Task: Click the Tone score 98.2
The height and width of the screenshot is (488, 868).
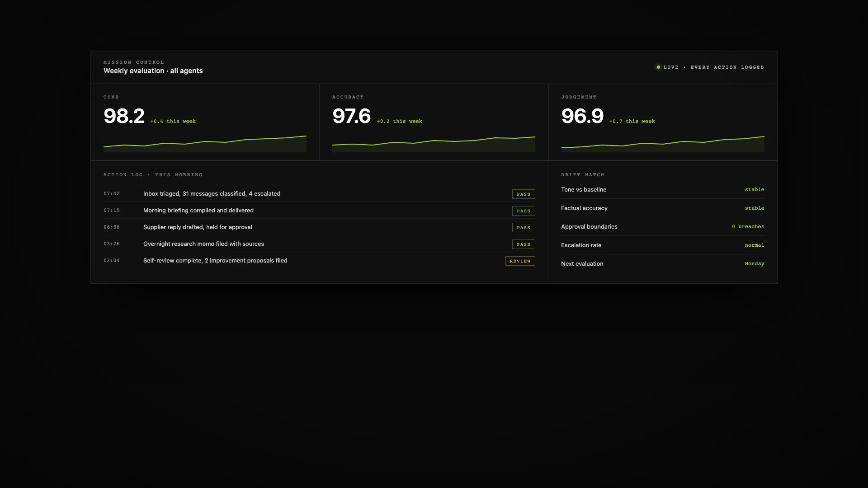Action: click(124, 116)
